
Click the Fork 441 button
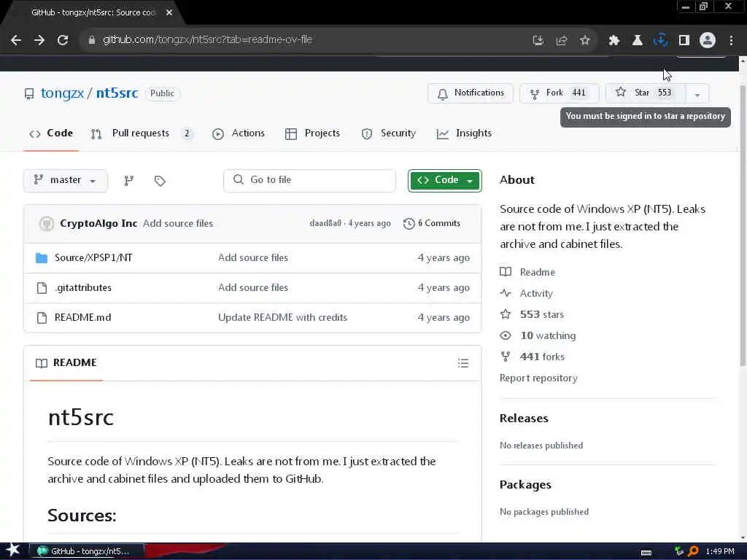click(x=559, y=93)
